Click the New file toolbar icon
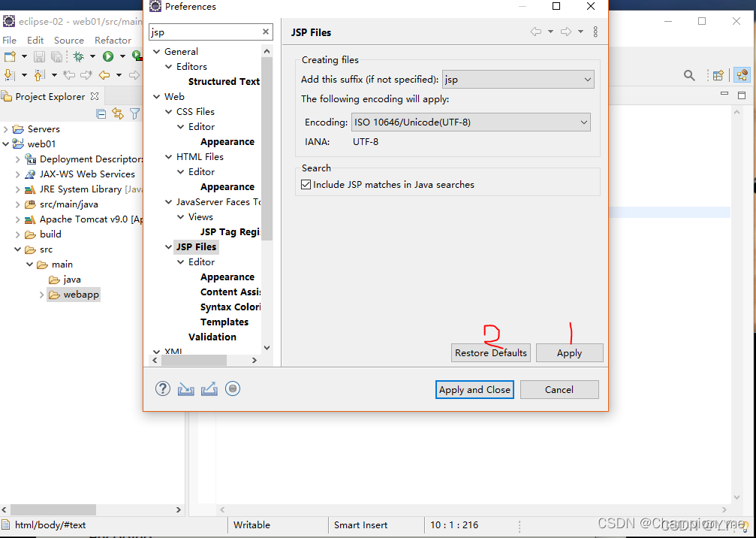Image resolution: width=756 pixels, height=538 pixels. (x=10, y=56)
